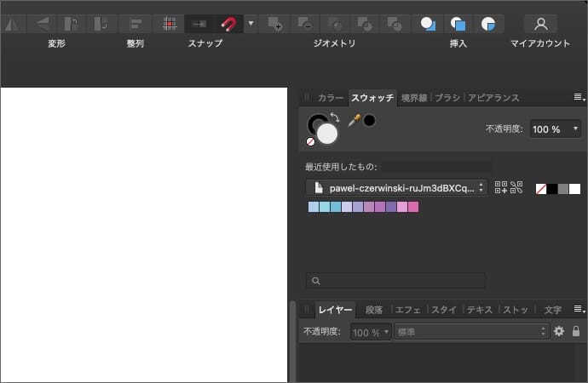Screen dimensions: 588x383
Task: Open layer blend options gear icon
Action: point(559,331)
